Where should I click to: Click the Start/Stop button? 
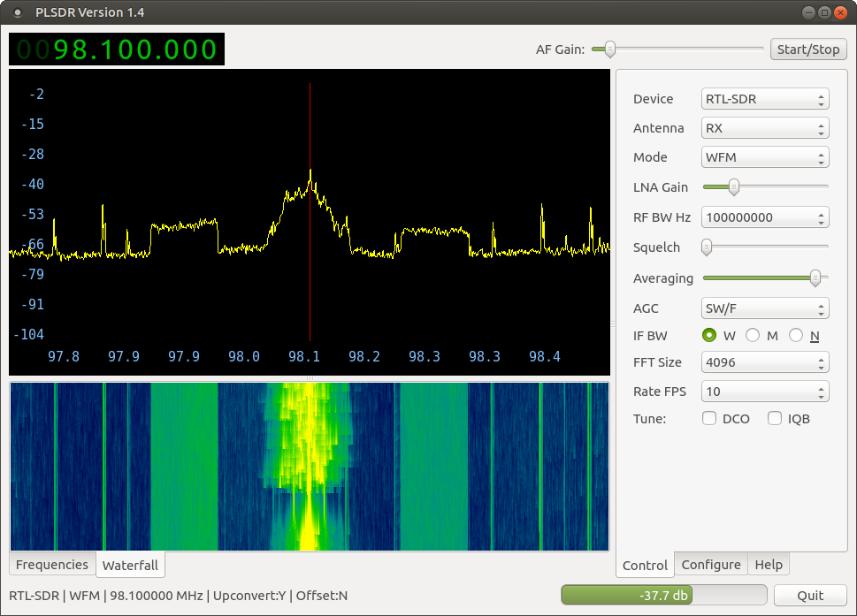pyautogui.click(x=807, y=49)
